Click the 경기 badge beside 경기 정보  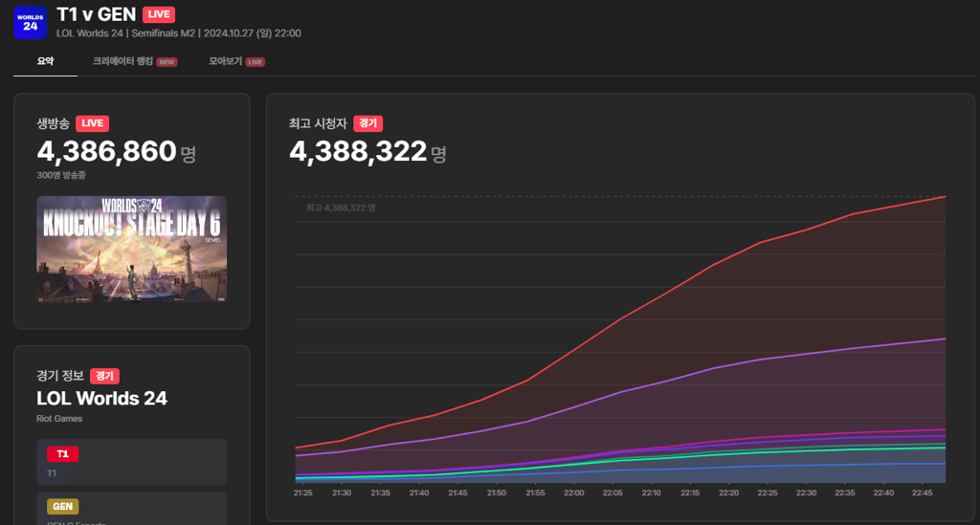(x=104, y=376)
